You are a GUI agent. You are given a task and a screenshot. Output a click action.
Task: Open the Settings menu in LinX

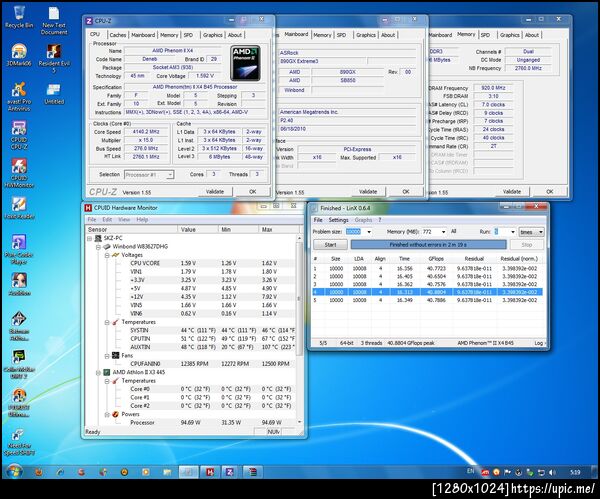pos(339,220)
